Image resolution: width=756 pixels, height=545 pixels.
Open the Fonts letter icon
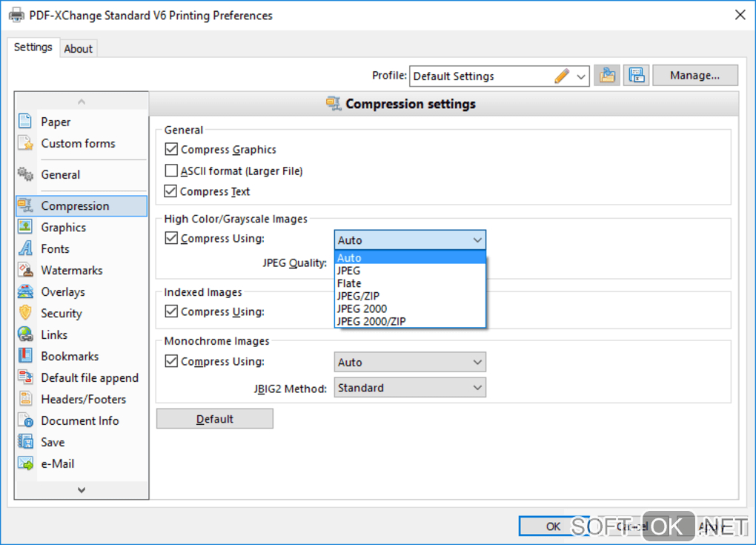(x=25, y=248)
